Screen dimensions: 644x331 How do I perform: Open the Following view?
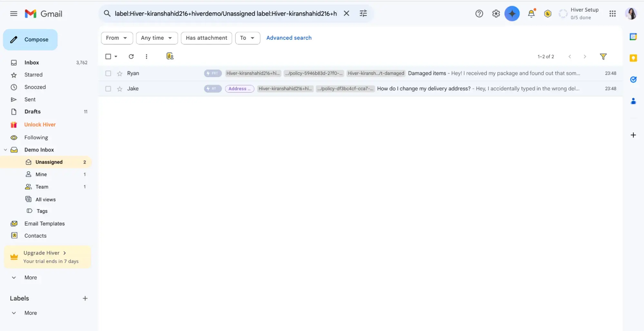pyautogui.click(x=36, y=137)
